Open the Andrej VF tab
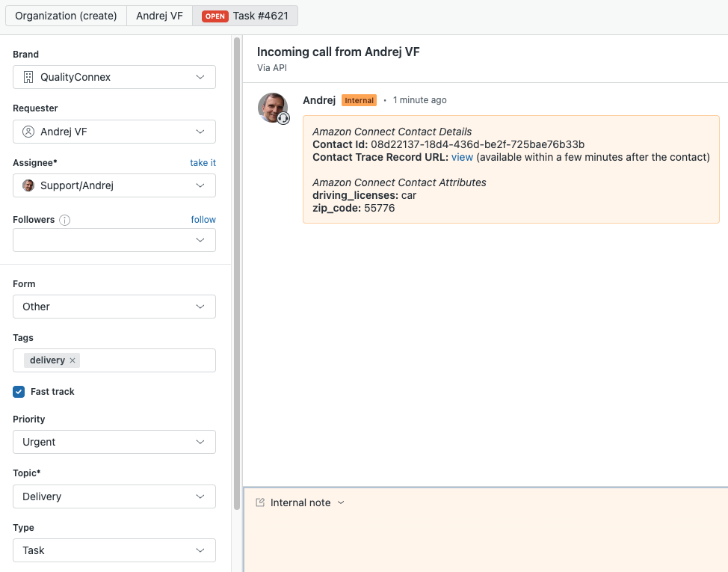The image size is (728, 572). (159, 16)
